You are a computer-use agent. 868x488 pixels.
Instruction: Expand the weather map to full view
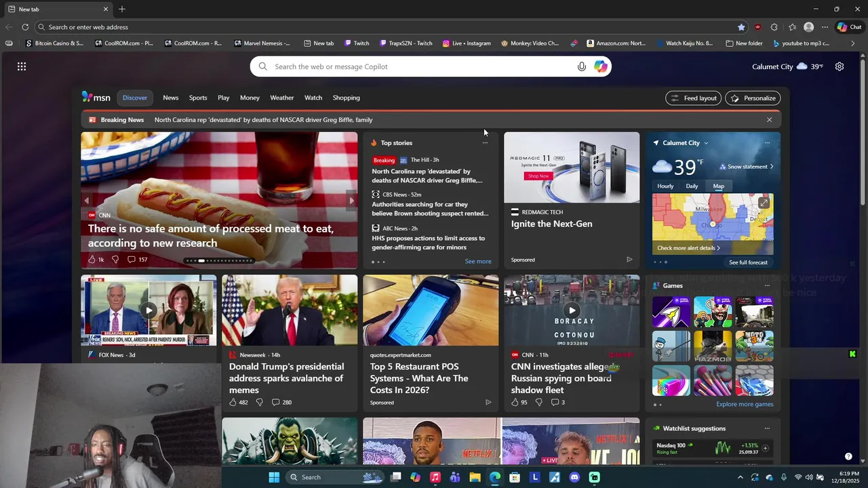pos(764,203)
